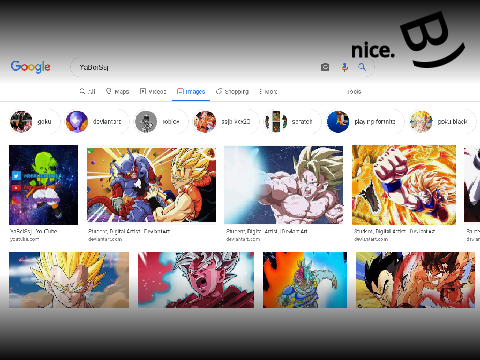Select the chip with the grey character thumbnail
480x360 pixels.
pos(161,122)
